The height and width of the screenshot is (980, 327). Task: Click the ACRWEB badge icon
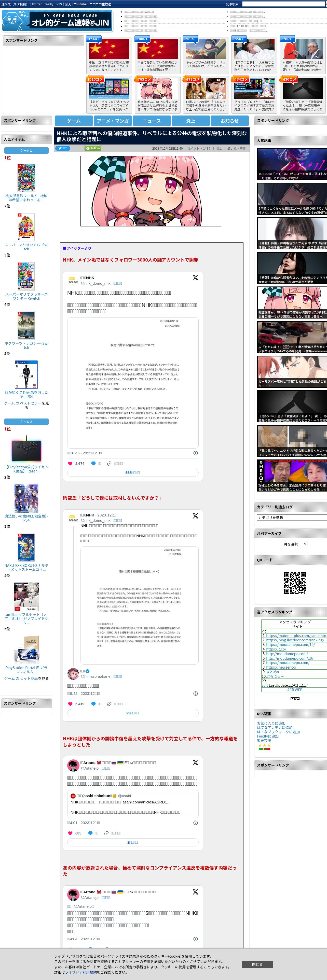[295, 699]
